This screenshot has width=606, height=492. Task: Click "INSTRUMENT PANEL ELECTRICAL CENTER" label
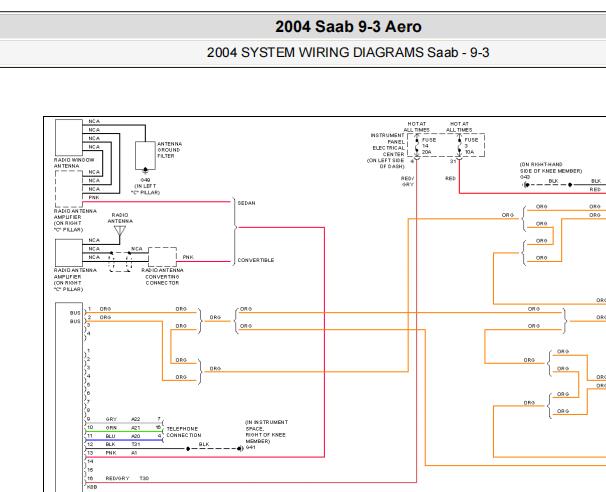387,145
